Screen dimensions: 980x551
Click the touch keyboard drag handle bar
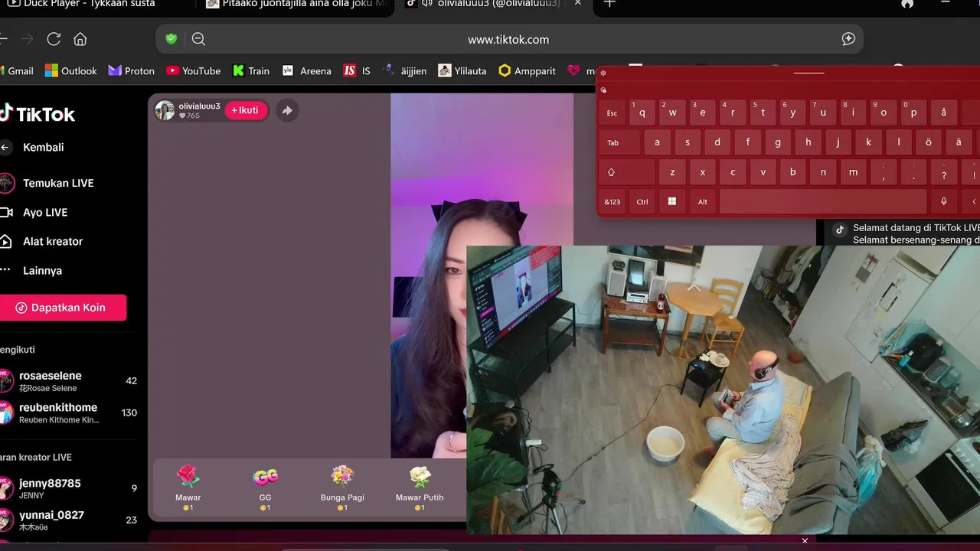point(808,73)
